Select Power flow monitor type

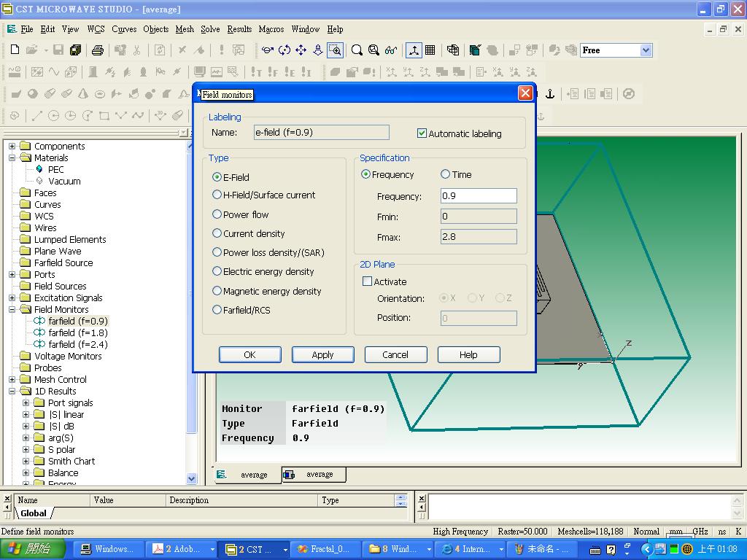click(x=217, y=214)
